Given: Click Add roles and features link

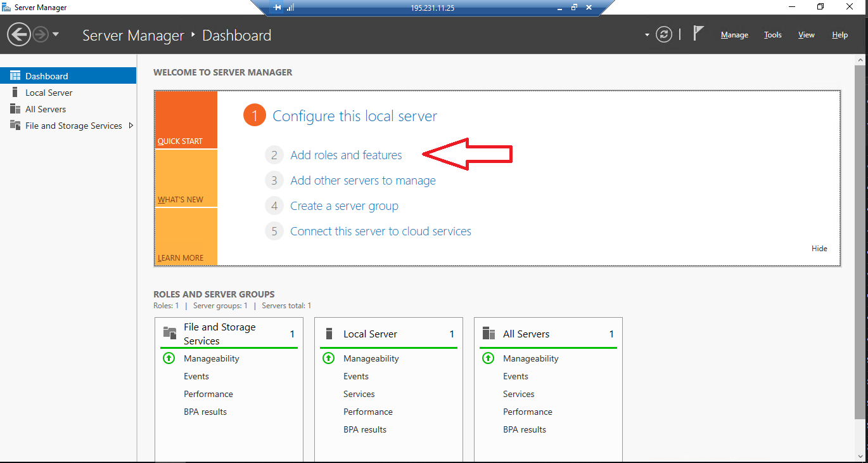Looking at the screenshot, I should pyautogui.click(x=346, y=155).
